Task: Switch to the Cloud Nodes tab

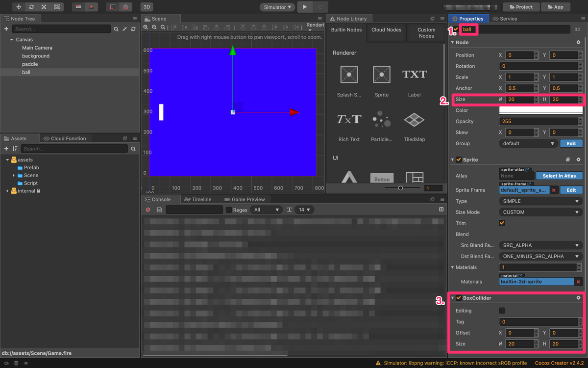Action: (x=387, y=30)
